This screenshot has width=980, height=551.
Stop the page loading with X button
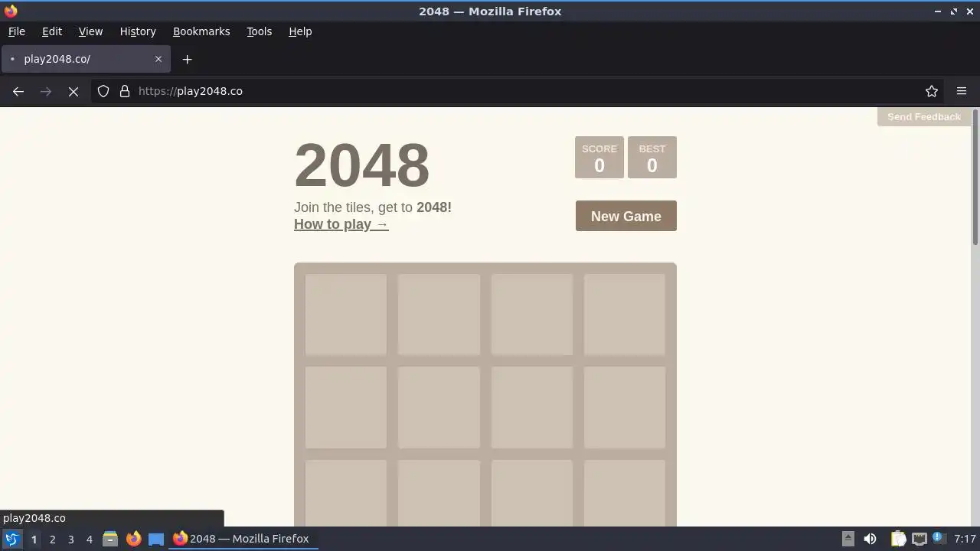(73, 91)
